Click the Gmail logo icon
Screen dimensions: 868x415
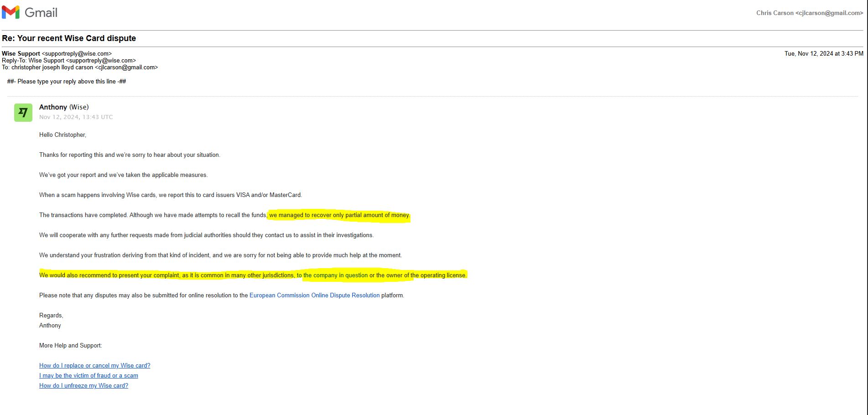(x=10, y=12)
